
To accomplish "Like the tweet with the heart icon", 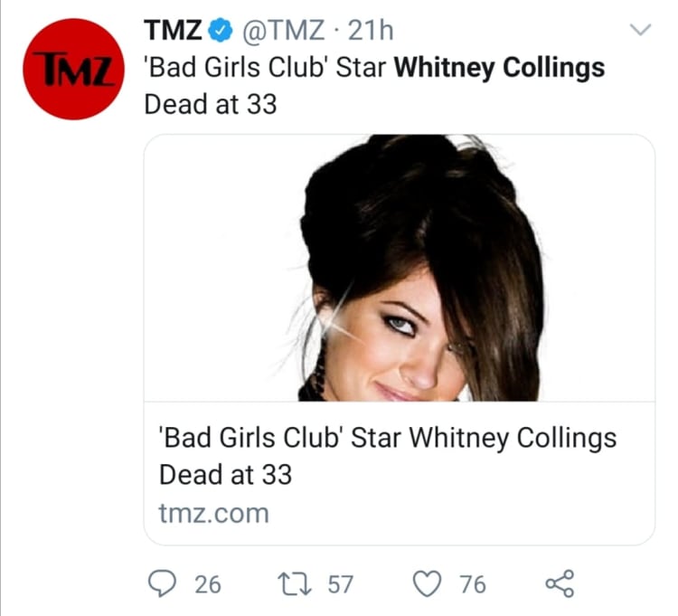I will (x=426, y=584).
